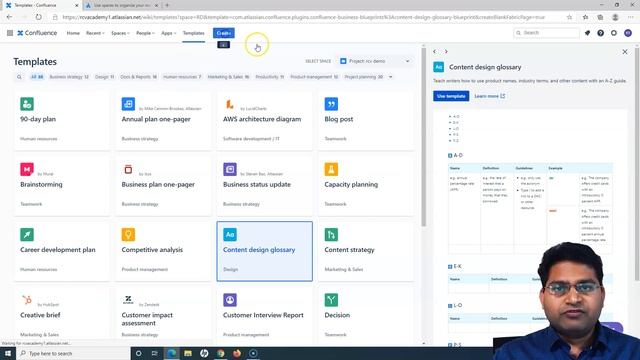
Task: Open the Learn more link
Action: [489, 96]
